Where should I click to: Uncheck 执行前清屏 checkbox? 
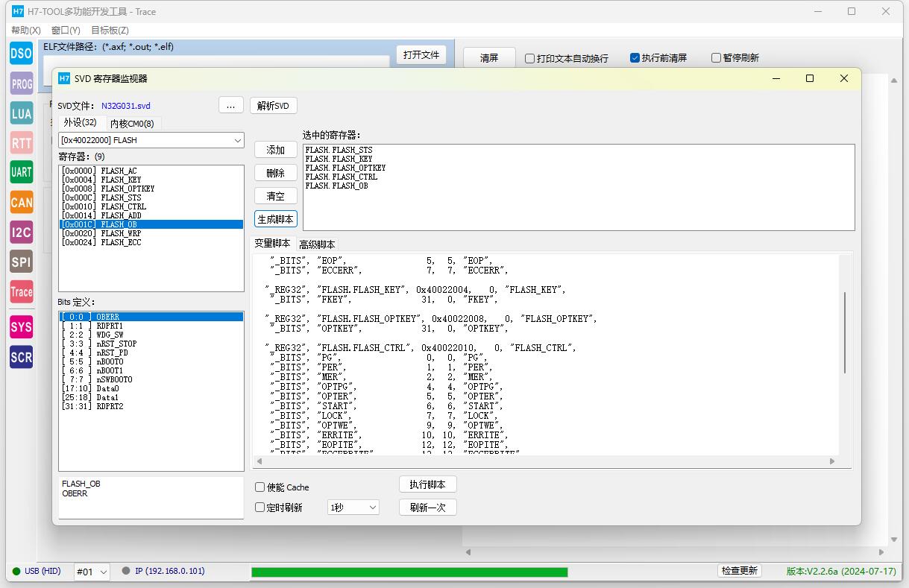658,58
